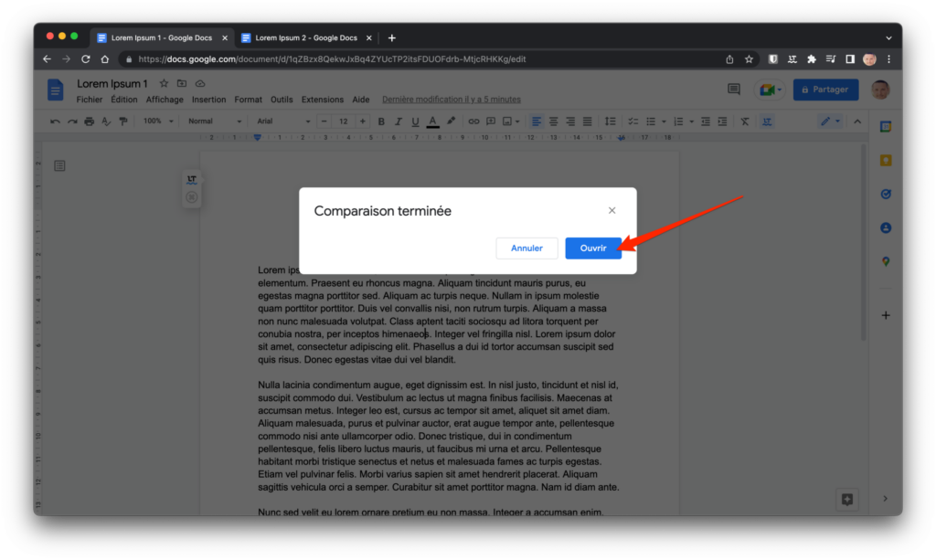Open the Dernière modification history link

coord(452,100)
